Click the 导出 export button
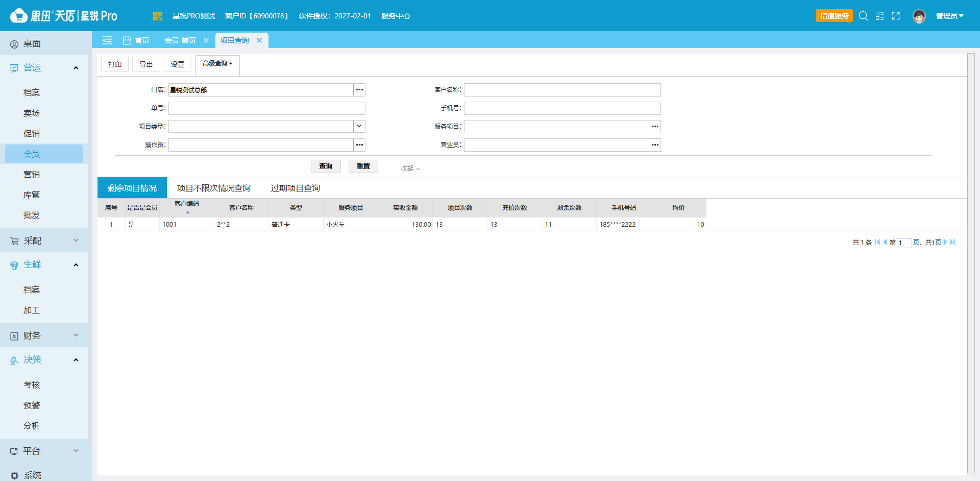The image size is (980, 481). coord(146,64)
